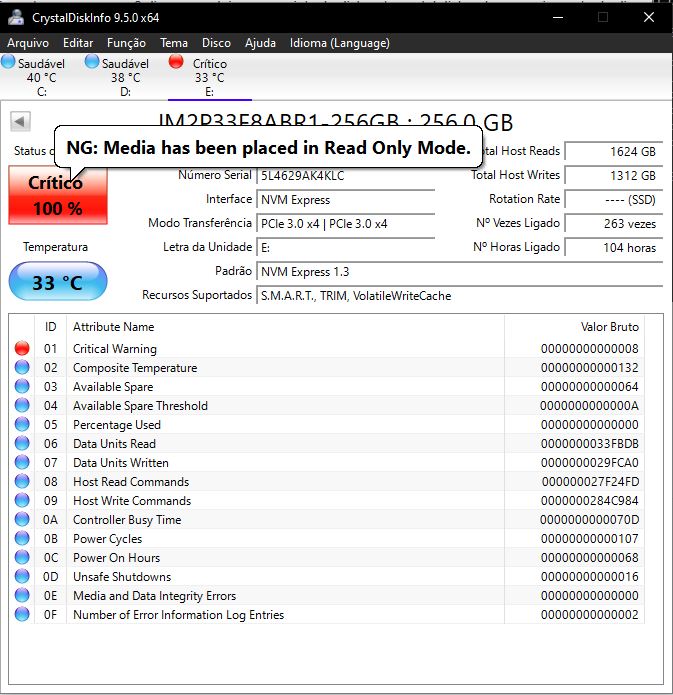Click raw value 0000000033FBDB
673x695 pixels.
click(x=590, y=444)
